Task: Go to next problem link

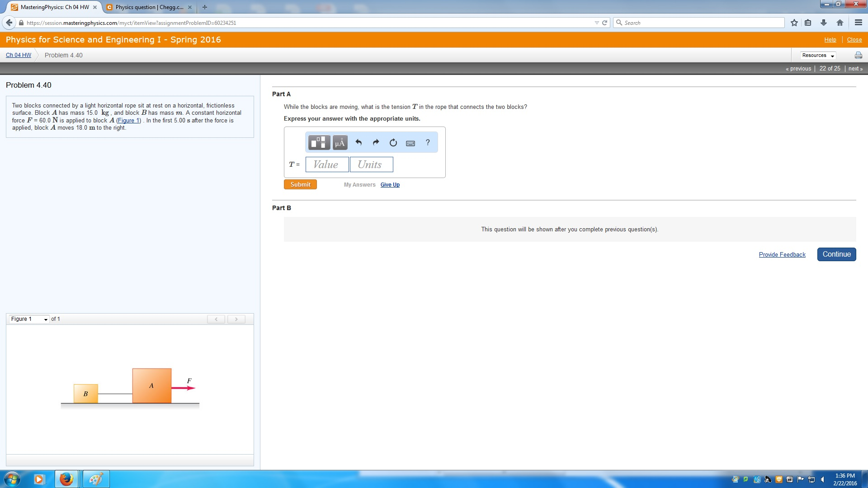Action: [855, 69]
